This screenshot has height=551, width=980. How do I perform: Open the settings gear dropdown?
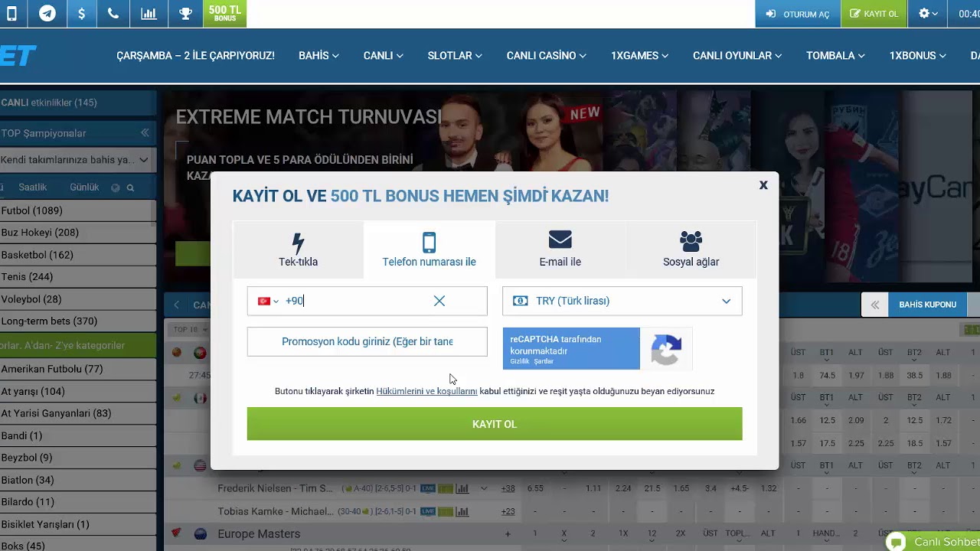[928, 14]
